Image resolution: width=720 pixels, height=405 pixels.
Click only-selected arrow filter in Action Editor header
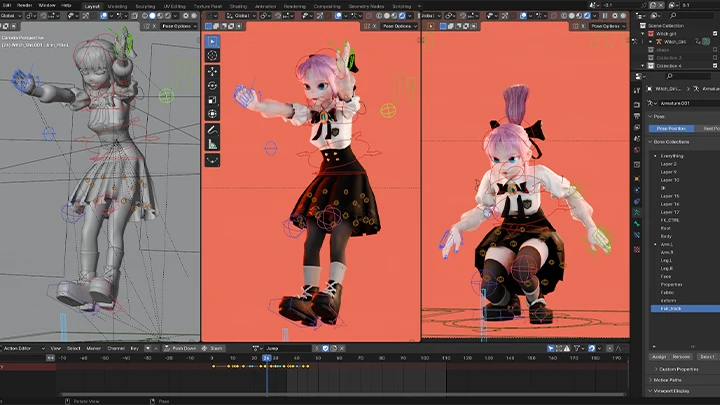click(551, 349)
